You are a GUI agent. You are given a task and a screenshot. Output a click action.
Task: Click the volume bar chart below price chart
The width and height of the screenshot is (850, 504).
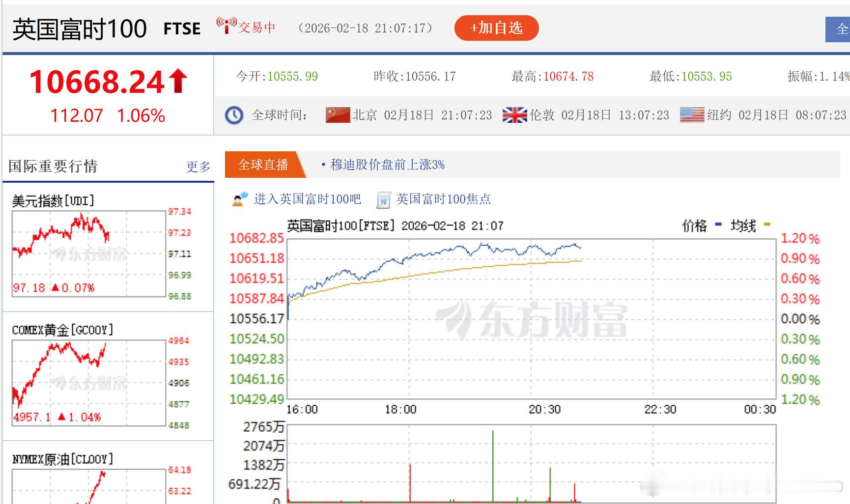pos(532,464)
